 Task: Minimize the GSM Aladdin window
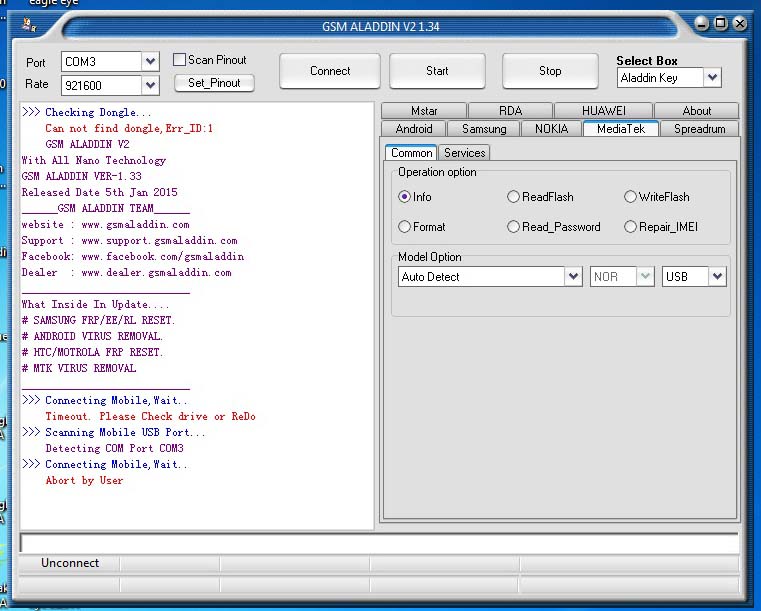click(x=701, y=23)
